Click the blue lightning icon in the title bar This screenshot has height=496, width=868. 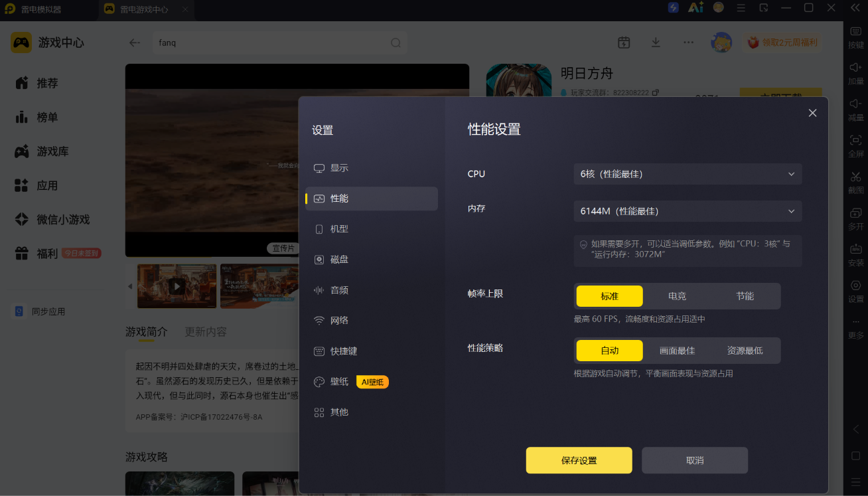tap(674, 8)
